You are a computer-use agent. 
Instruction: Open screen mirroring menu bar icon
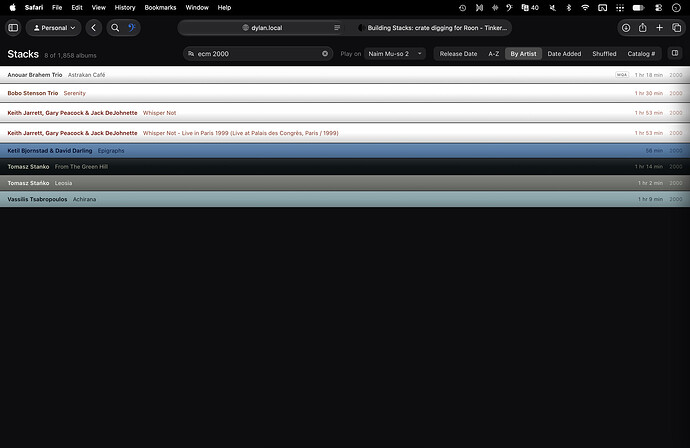pyautogui.click(x=602, y=7)
